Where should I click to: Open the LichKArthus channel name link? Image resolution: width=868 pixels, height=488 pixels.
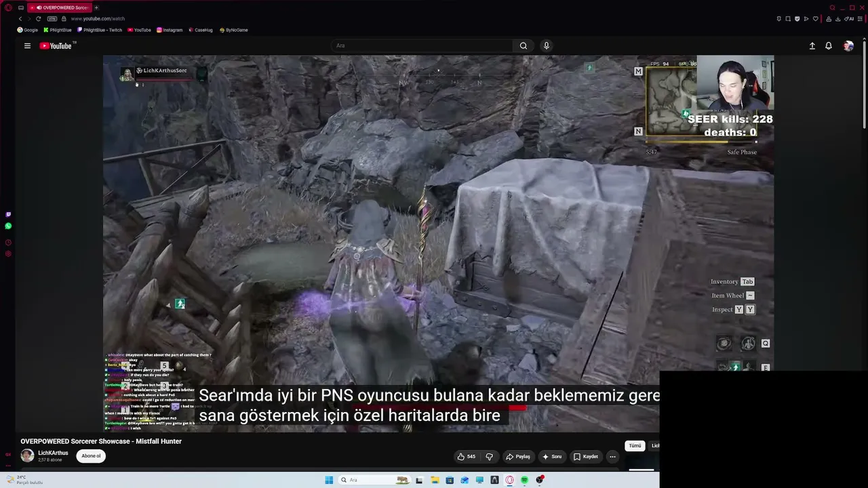tap(53, 453)
